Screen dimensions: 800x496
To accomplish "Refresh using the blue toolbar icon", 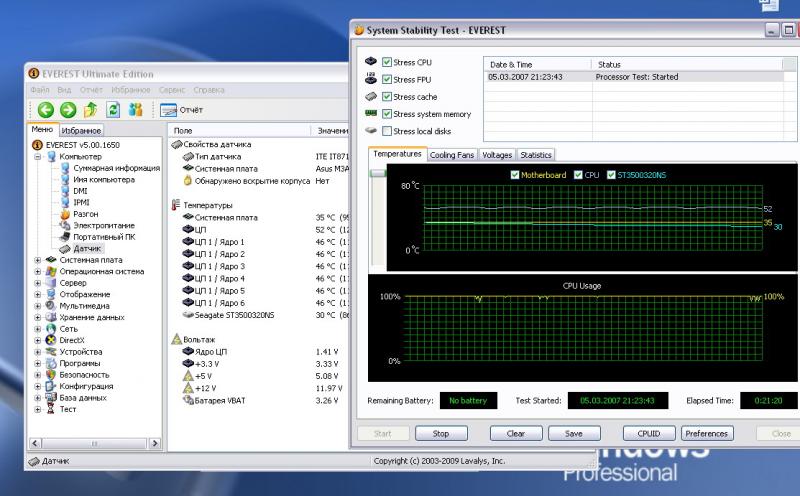I will point(113,110).
